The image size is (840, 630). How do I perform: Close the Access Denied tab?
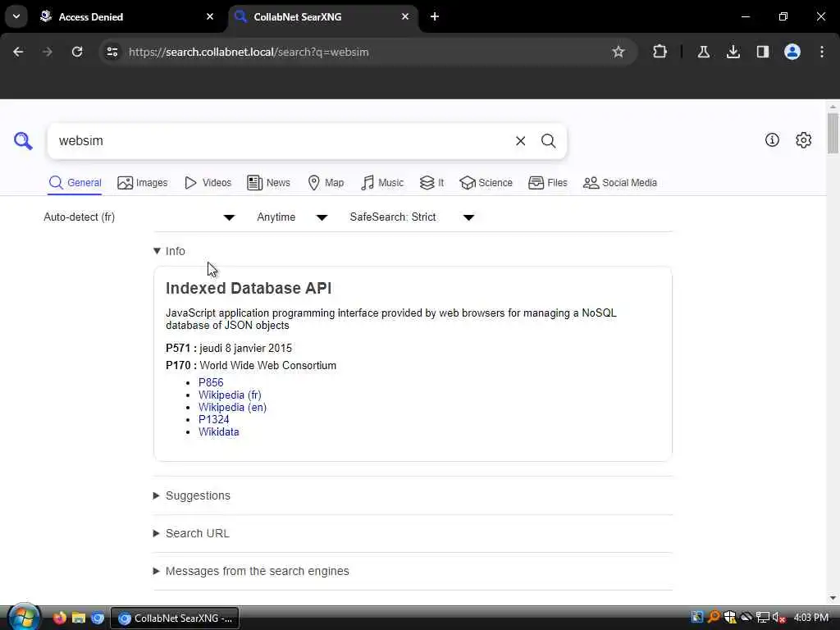[x=210, y=16]
